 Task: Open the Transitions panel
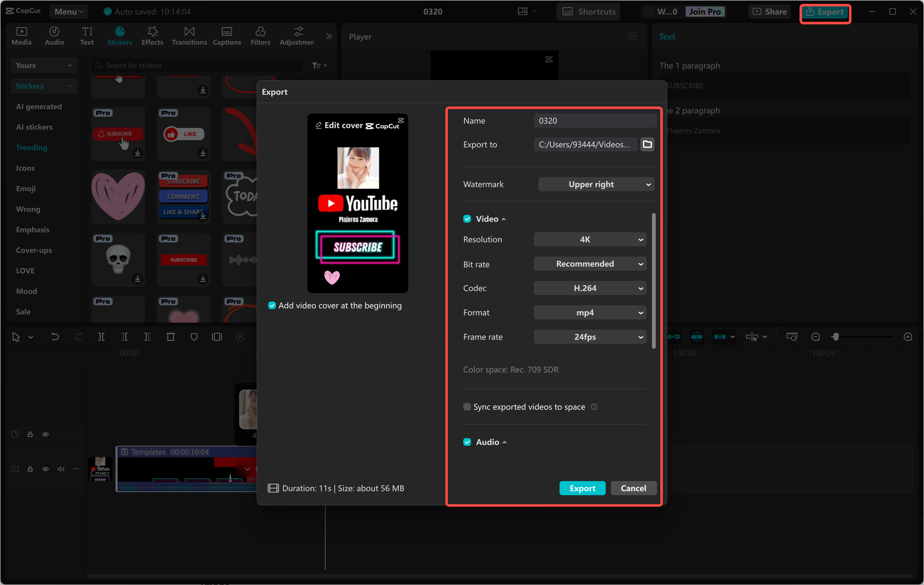point(189,36)
